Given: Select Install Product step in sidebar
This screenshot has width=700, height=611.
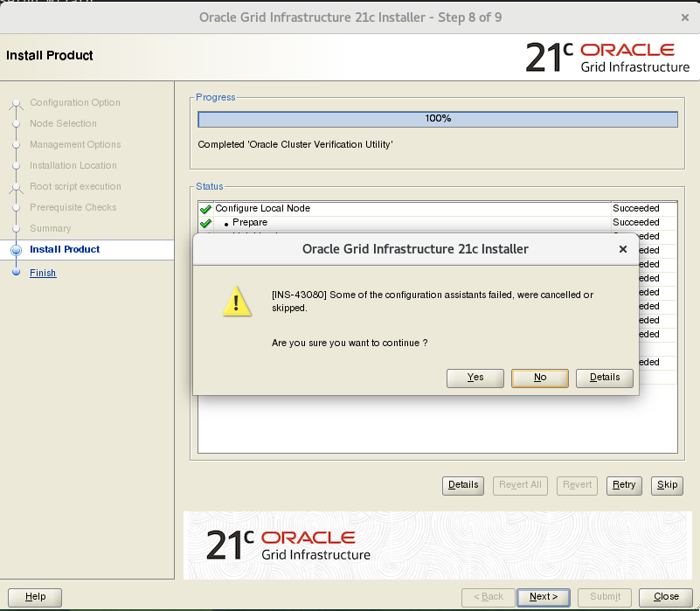Looking at the screenshot, I should (x=65, y=249).
